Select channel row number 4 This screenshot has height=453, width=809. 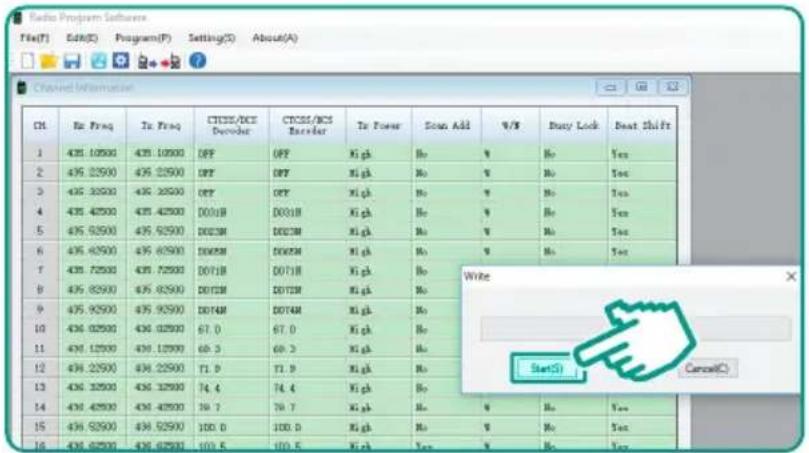[x=40, y=212]
